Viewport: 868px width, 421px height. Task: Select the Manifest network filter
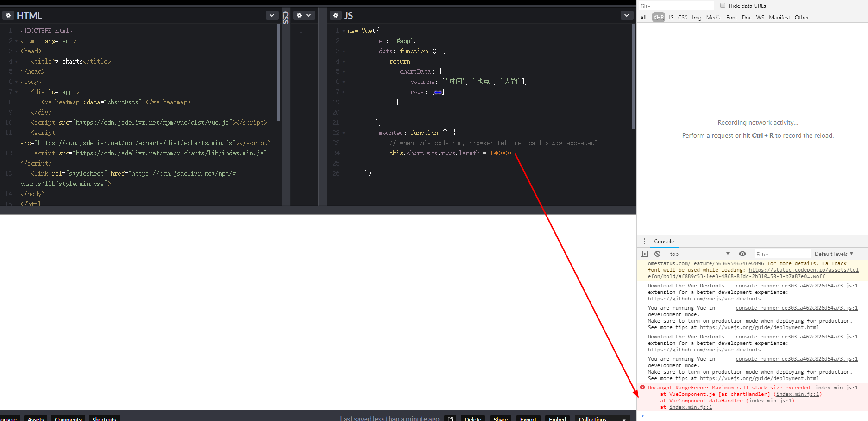tap(780, 18)
